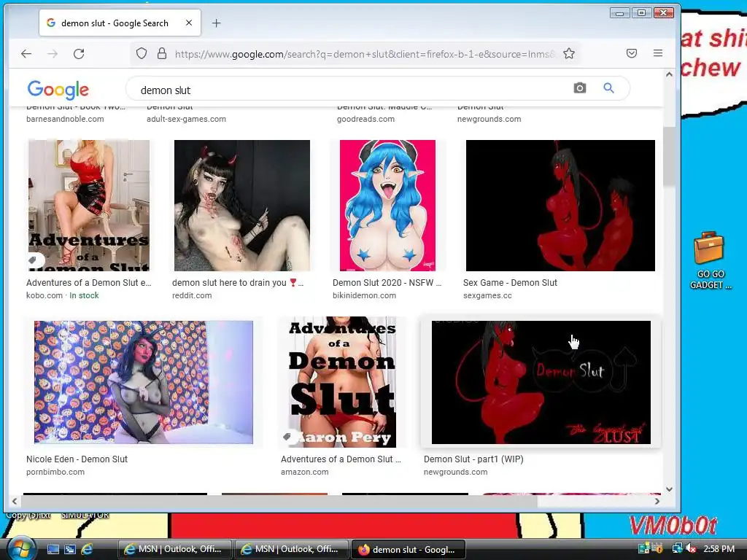
Task: Open the sexgames.cc source link
Action: pos(487,295)
